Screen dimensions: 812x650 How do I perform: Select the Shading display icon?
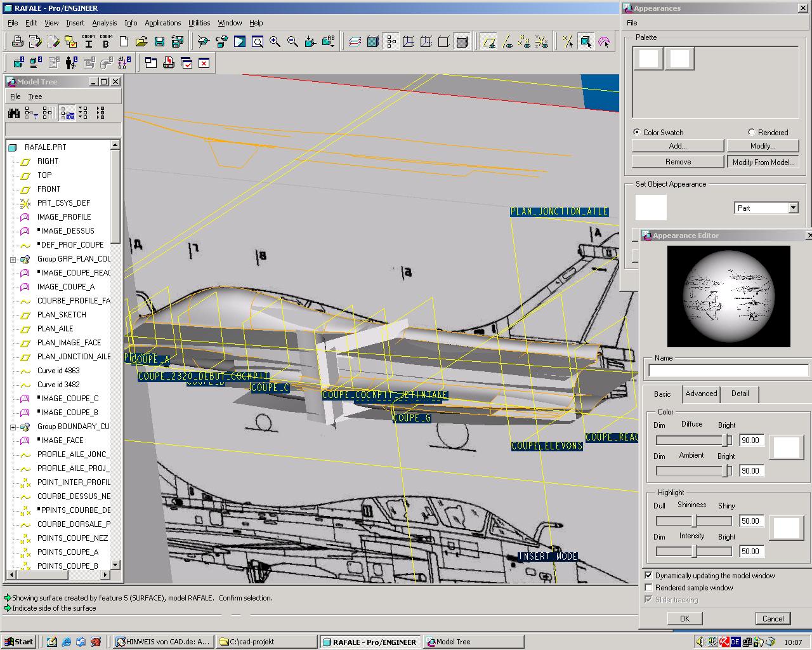click(x=462, y=42)
